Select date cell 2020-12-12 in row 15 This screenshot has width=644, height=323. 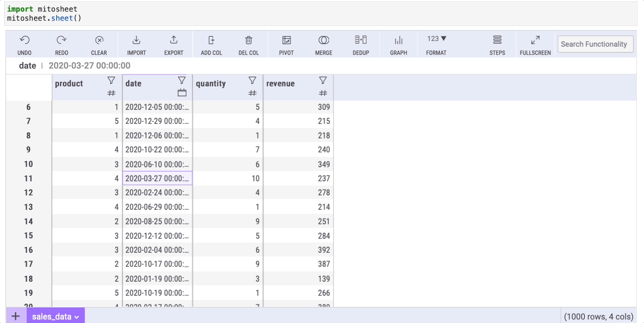point(157,235)
